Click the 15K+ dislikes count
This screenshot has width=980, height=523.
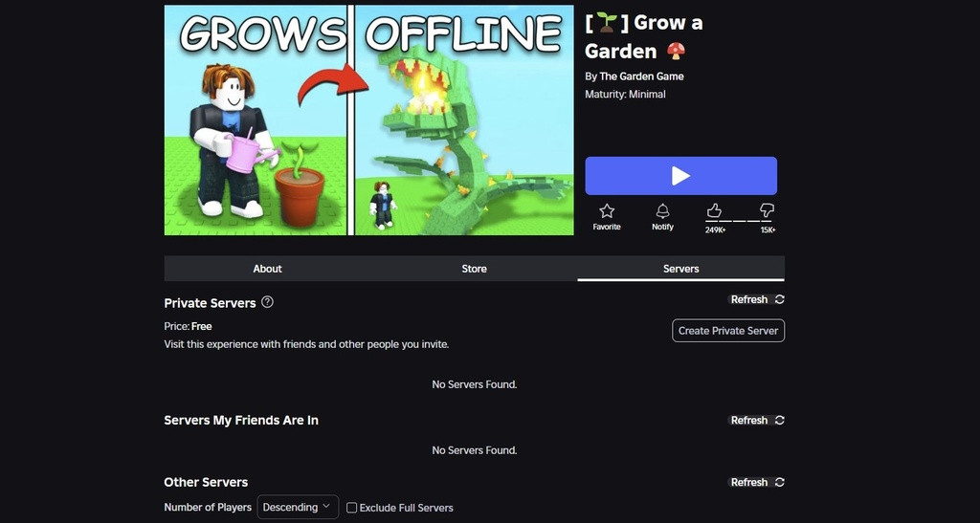(768, 230)
